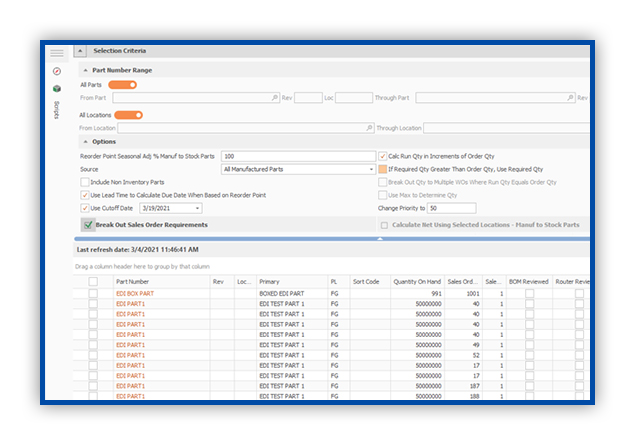This screenshot has width=635, height=445.
Task: Click the From Location input field
Action: point(246,128)
